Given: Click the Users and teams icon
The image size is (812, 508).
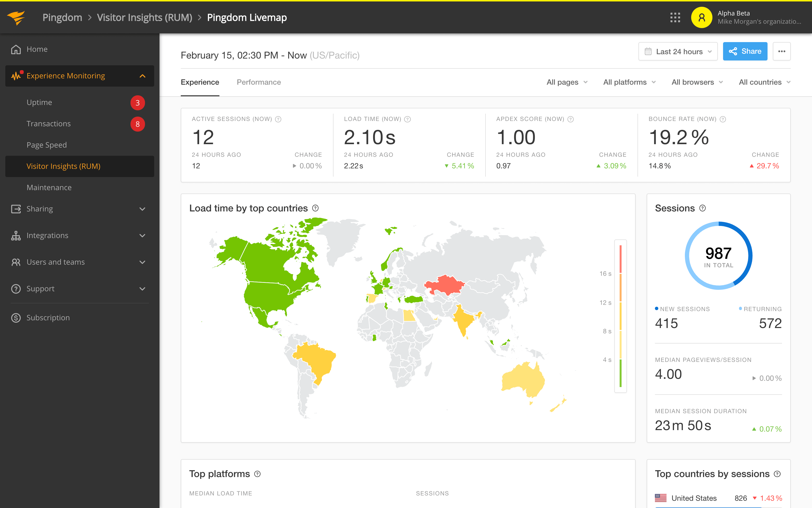Looking at the screenshot, I should [x=16, y=262].
